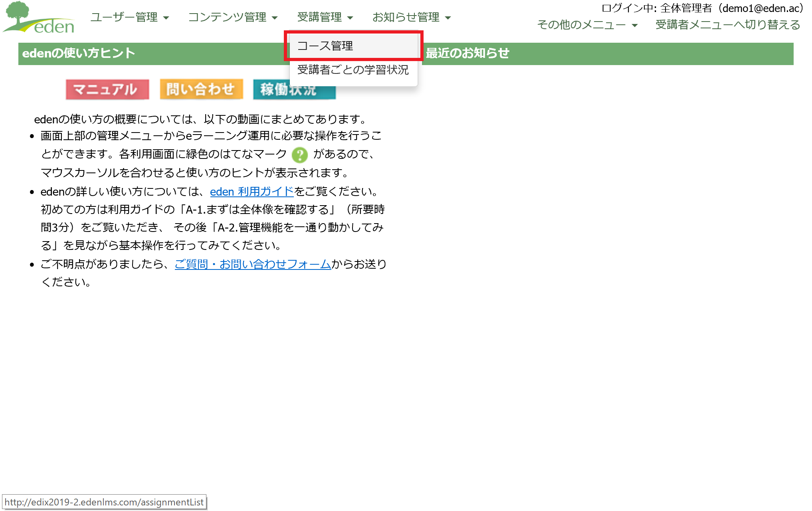Click caret arrow beside お知らせ管理
The image size is (812, 511).
(x=448, y=18)
